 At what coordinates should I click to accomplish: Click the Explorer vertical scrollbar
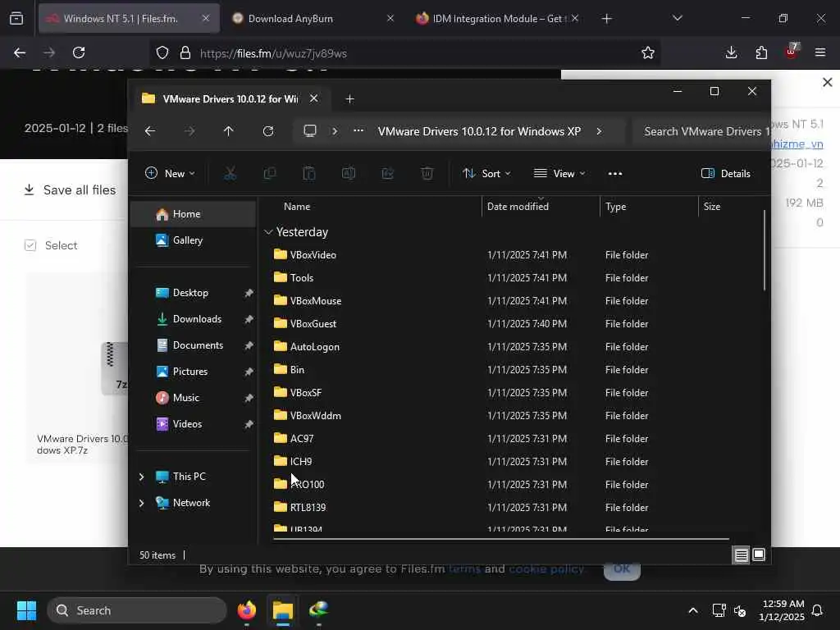(x=765, y=250)
